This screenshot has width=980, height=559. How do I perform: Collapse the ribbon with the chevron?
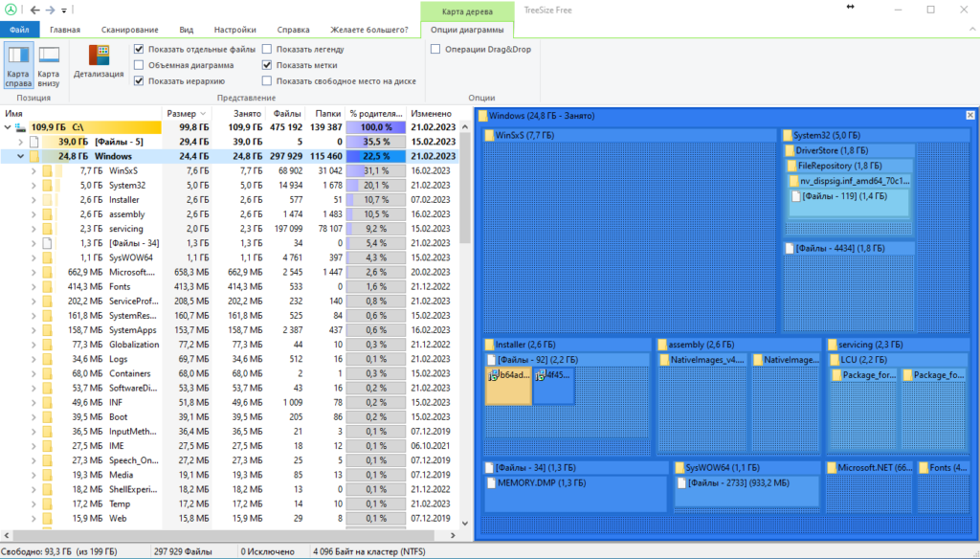point(972,30)
